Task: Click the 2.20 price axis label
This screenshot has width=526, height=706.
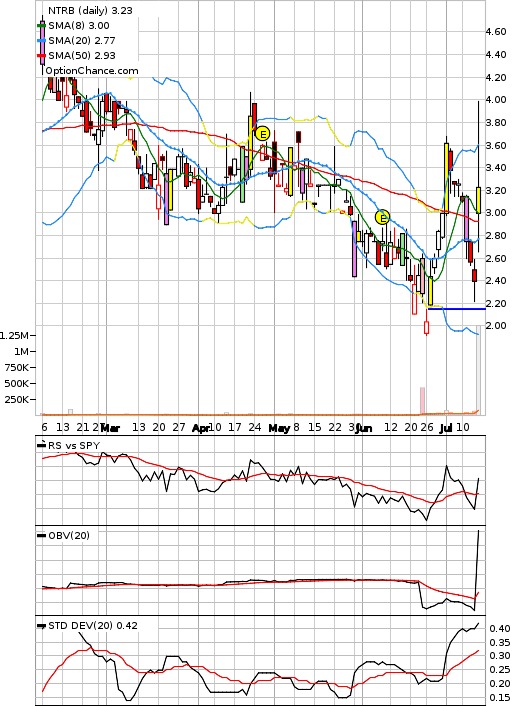Action: click(495, 303)
